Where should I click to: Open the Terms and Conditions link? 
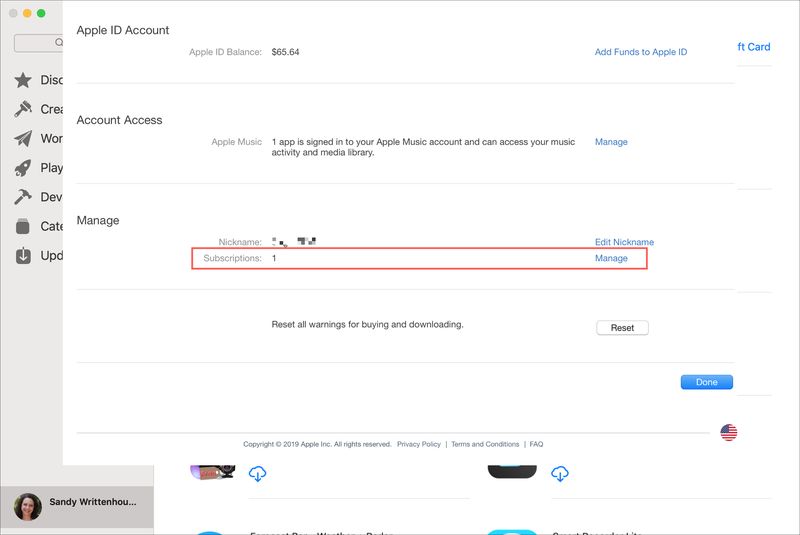(x=485, y=444)
